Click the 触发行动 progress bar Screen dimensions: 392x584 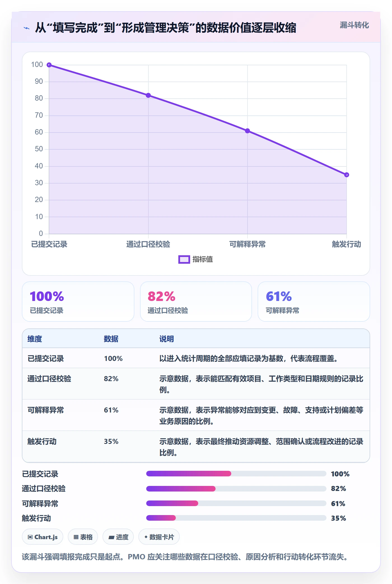click(x=236, y=518)
